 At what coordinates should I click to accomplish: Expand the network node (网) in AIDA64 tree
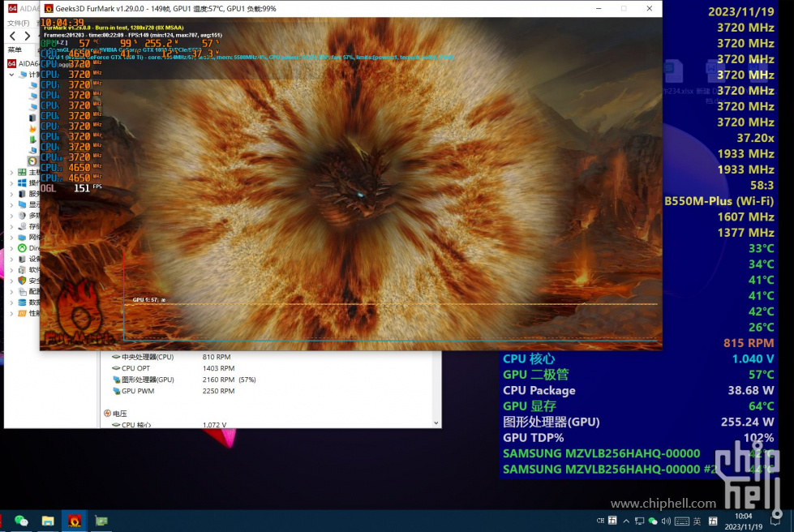click(11, 237)
